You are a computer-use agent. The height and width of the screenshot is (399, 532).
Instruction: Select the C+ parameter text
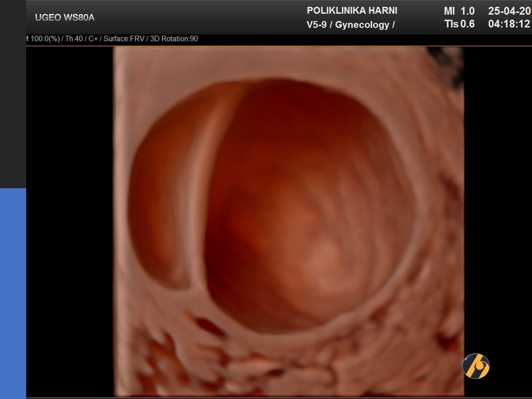pos(93,39)
